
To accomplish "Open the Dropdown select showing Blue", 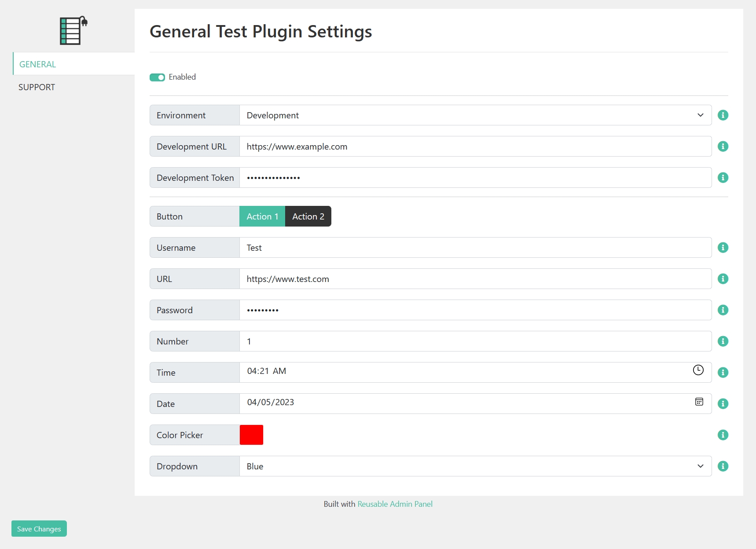I will 475,466.
